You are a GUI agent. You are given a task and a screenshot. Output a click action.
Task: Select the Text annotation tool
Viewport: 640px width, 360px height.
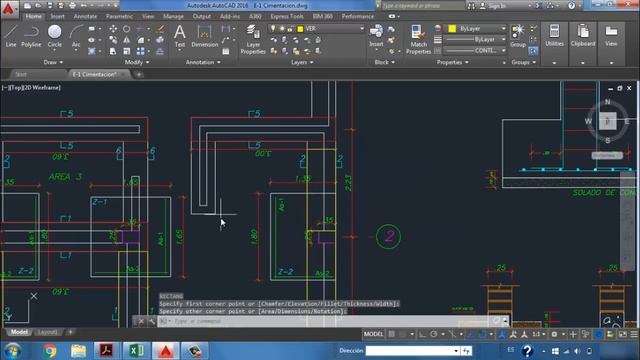click(x=180, y=36)
